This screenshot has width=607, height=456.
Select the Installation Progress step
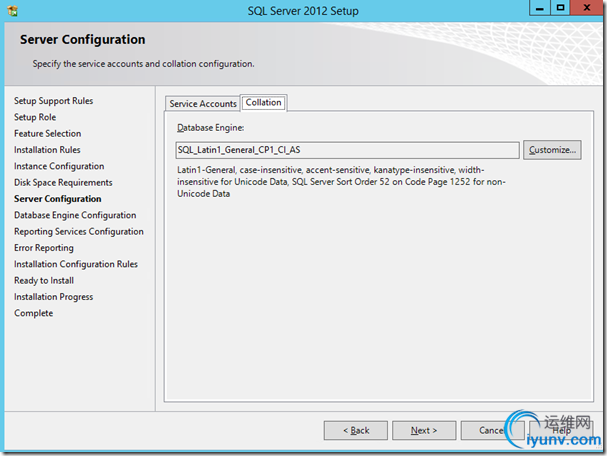pos(53,297)
